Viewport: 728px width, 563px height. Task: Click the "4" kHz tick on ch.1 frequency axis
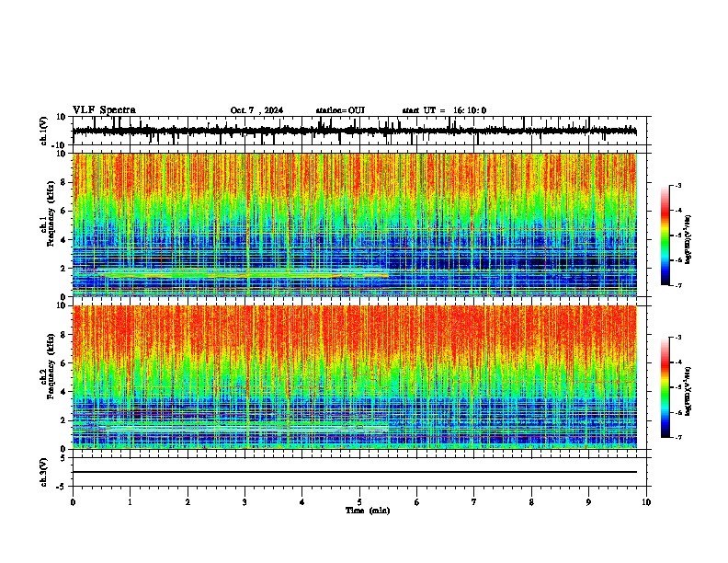64,240
